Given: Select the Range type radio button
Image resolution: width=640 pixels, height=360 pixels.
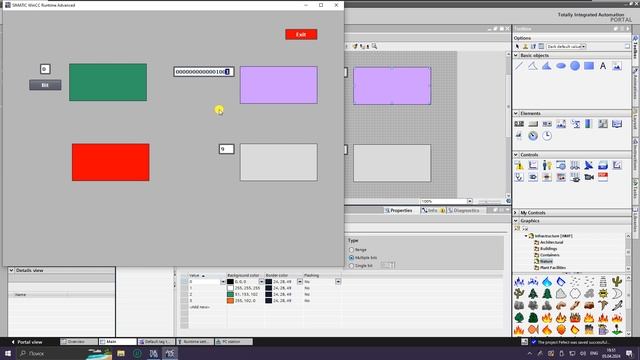Looking at the screenshot, I should coord(351,249).
